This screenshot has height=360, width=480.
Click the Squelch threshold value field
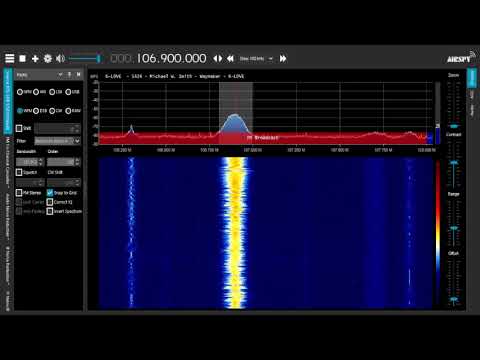(30, 183)
